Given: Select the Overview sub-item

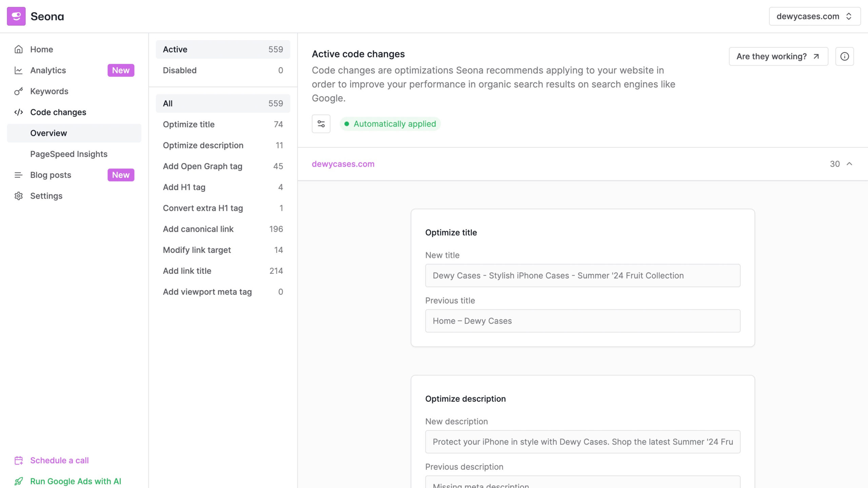Looking at the screenshot, I should [x=74, y=133].
